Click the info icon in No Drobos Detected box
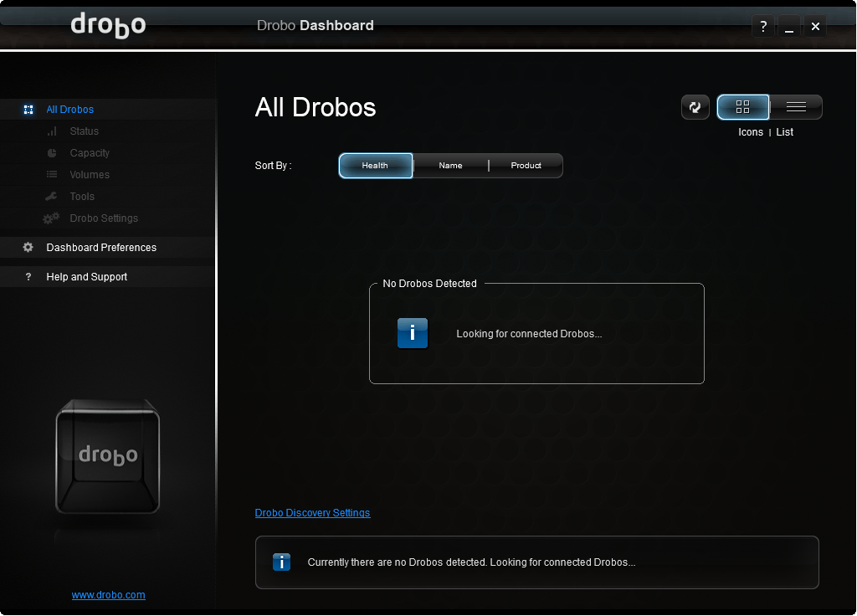 point(413,333)
